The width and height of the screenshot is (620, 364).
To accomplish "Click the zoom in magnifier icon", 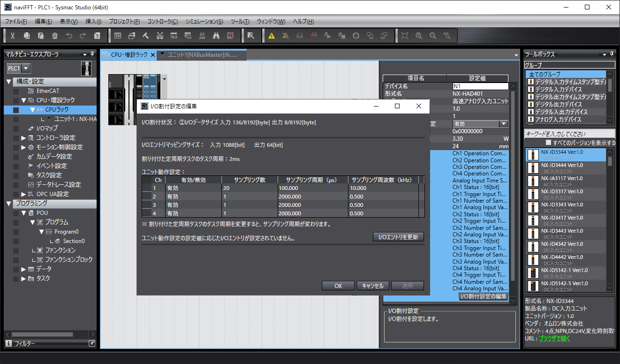I will [x=419, y=36].
